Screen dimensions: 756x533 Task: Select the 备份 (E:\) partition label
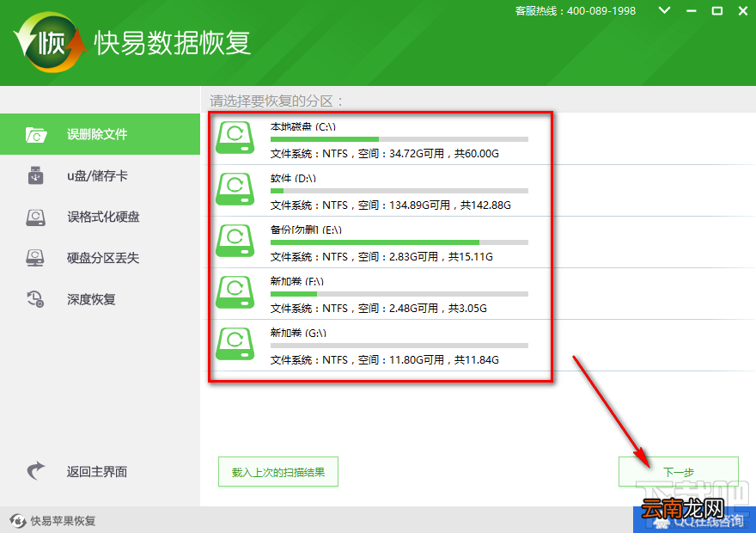point(306,230)
